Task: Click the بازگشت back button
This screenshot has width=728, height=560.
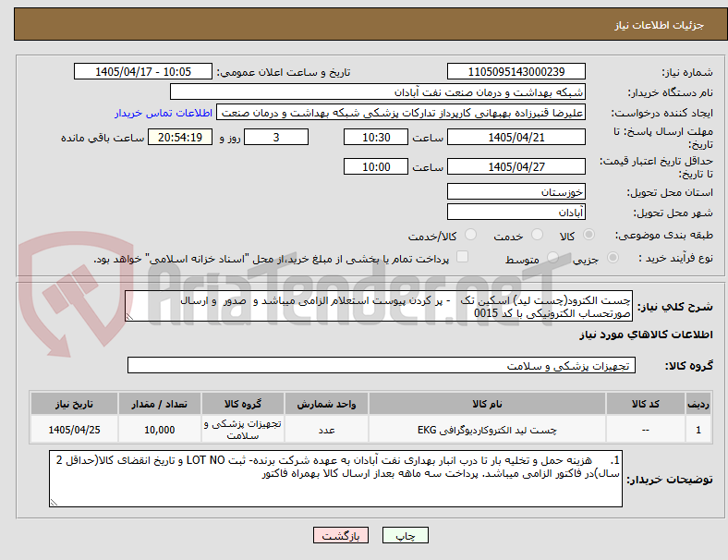Action: tap(341, 535)
